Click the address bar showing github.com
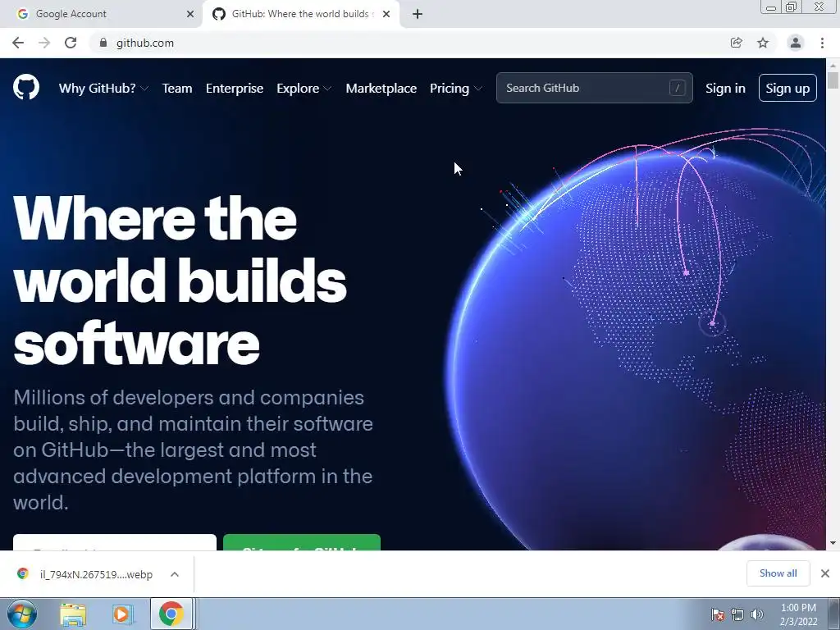This screenshot has height=630, width=840. click(407, 43)
